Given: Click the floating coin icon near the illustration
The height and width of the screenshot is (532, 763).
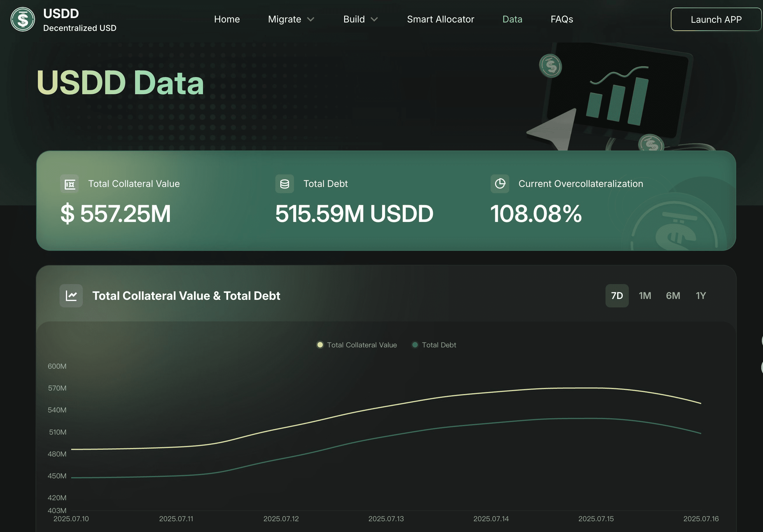Looking at the screenshot, I should pos(550,66).
